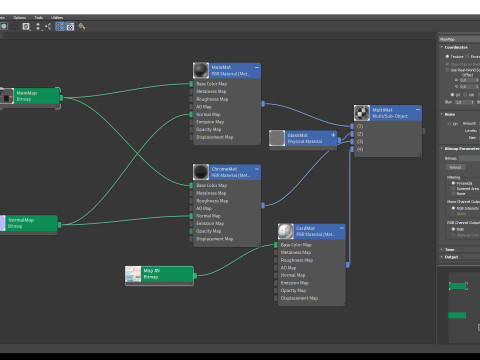Click the CardMat sphere preview thumbnail

click(x=286, y=231)
